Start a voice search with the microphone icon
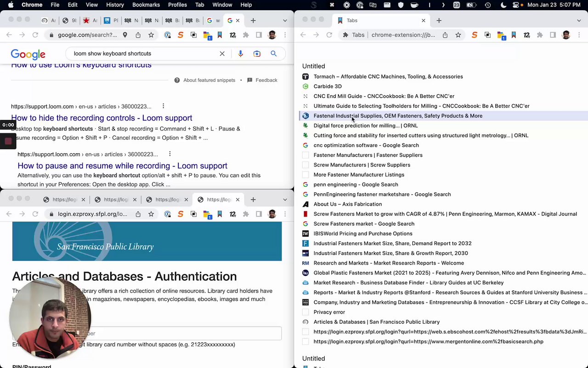Image resolution: width=588 pixels, height=368 pixels. click(240, 54)
